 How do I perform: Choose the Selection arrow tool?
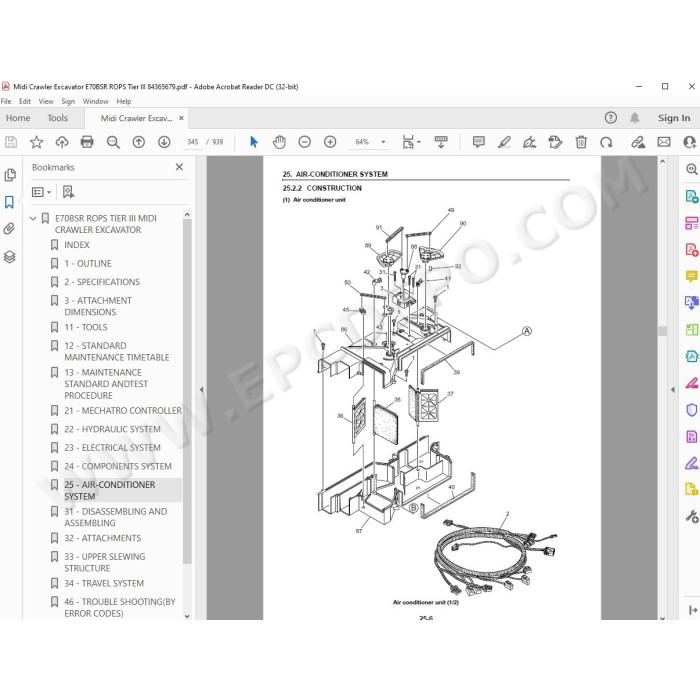click(x=254, y=142)
